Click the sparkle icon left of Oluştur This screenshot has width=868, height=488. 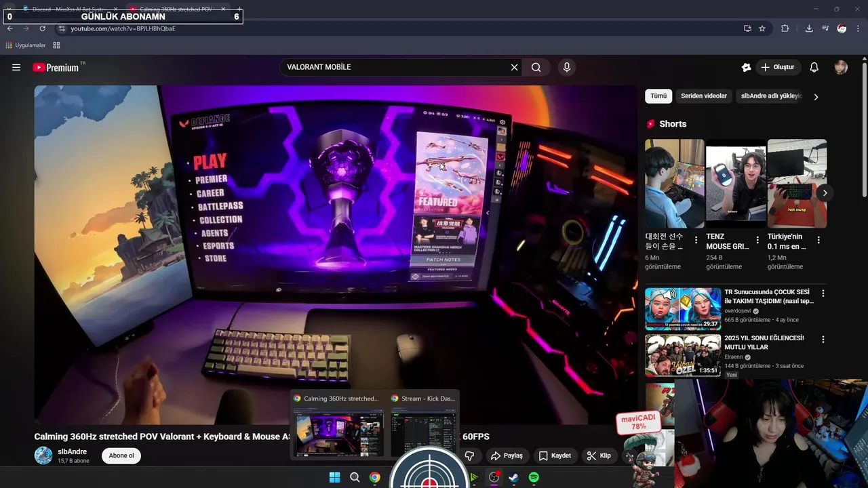[746, 67]
